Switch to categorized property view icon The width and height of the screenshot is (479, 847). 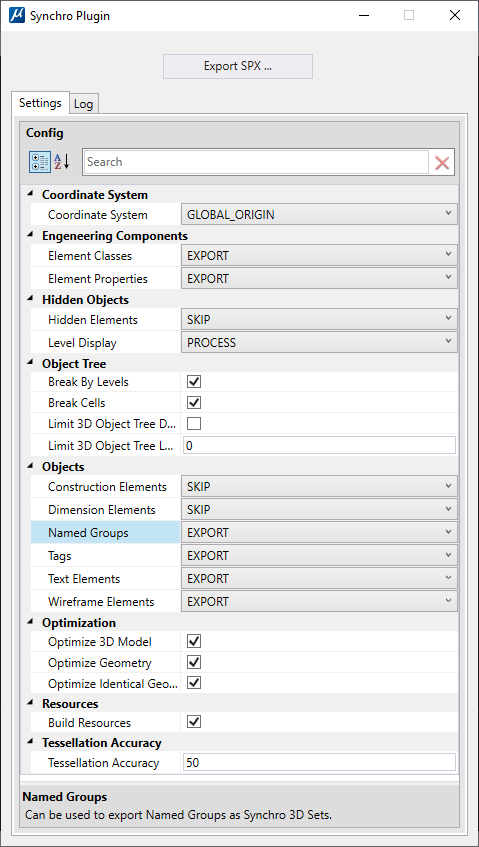pos(40,162)
